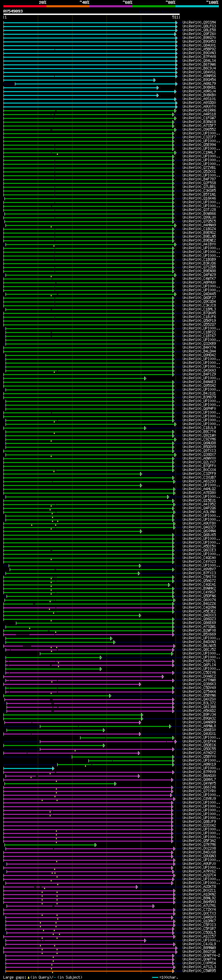The height and width of the screenshot is (980, 222).
Task: Open hit UniRef100_C4Y023
Action: (x=199, y=561)
